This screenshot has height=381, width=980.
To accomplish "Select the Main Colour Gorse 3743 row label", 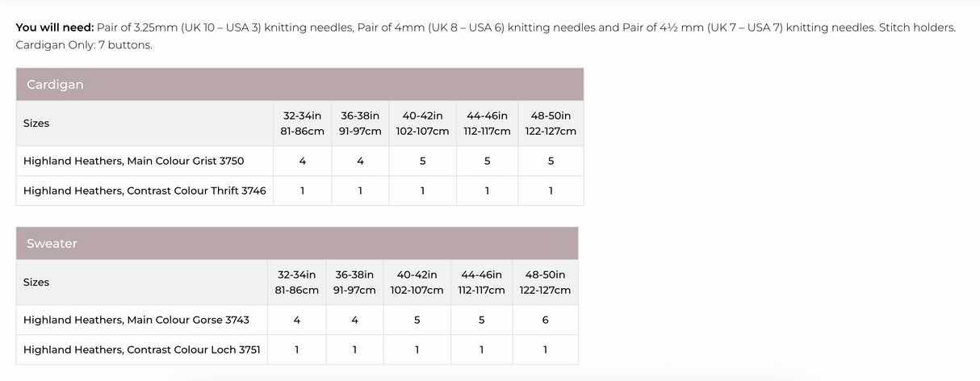I will (136, 320).
